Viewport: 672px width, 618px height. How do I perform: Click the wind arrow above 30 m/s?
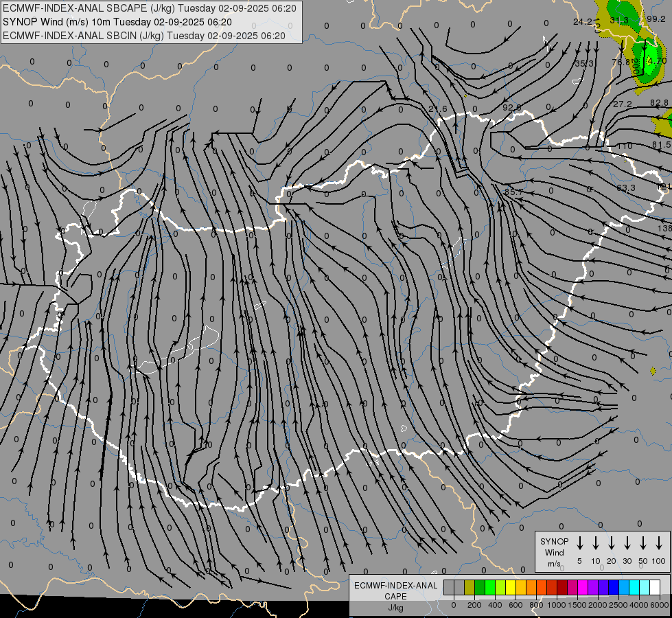click(627, 543)
